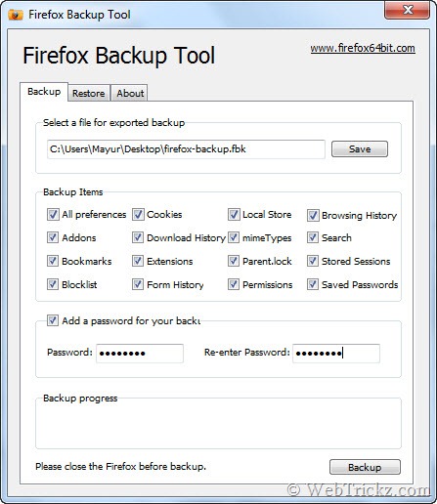Toggle the Parent.lock checkbox
This screenshot has width=437, height=504.
234,261
